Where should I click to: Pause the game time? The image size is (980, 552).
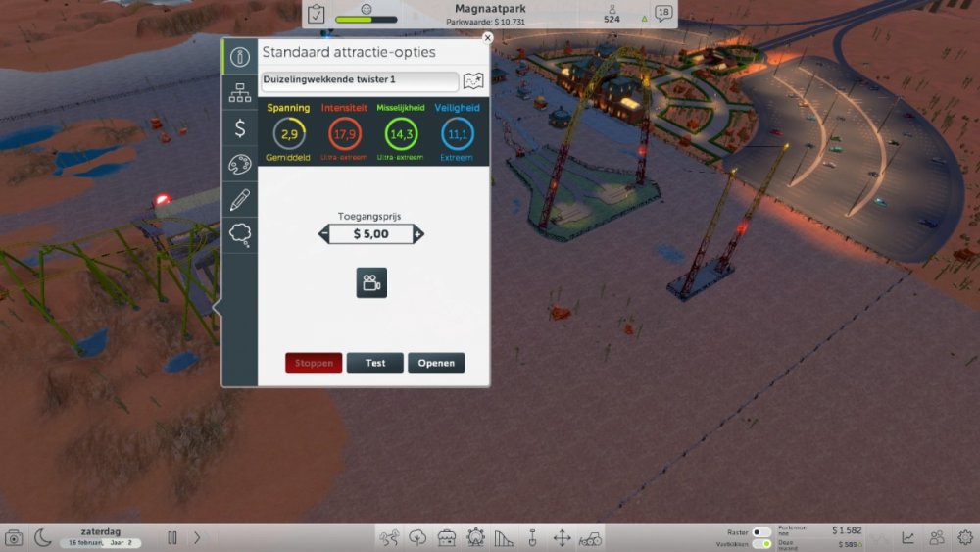tap(172, 537)
